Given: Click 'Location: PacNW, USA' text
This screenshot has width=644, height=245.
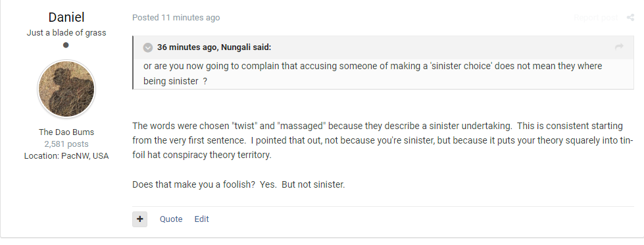Looking at the screenshot, I should 66,156.
